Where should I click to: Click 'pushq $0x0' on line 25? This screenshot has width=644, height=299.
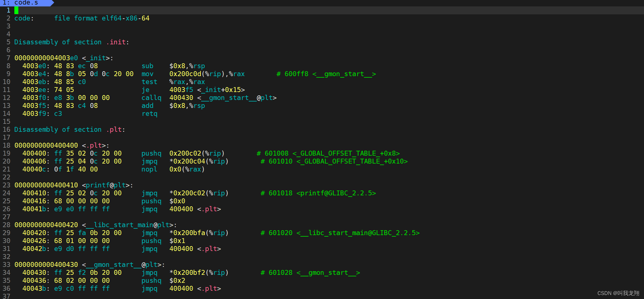tap(163, 201)
